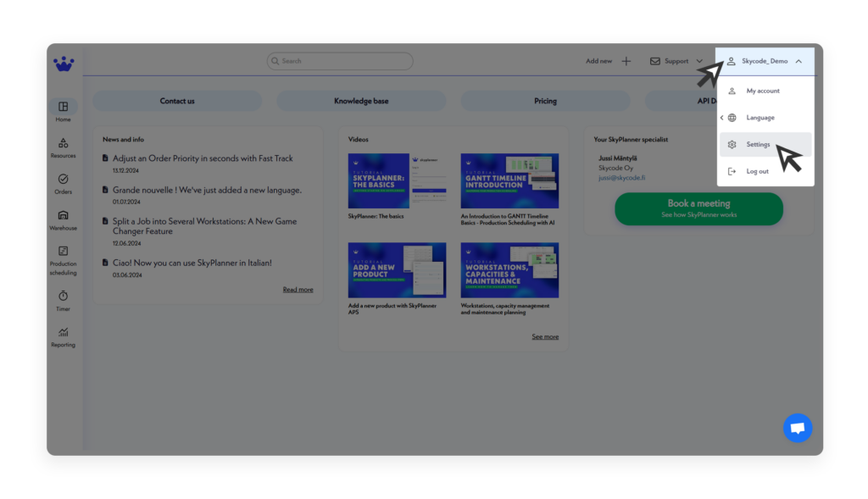Select My account menu entry
Viewport: 868px width, 499px height.
click(x=762, y=91)
